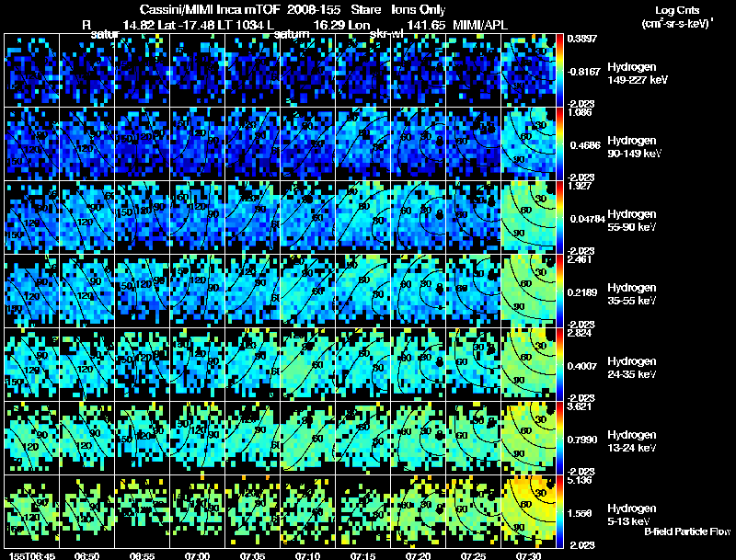Screen dimensions: 736x560
Task: Click the color bar beside Hydrogen 90-149 keV
Action: [x=559, y=143]
